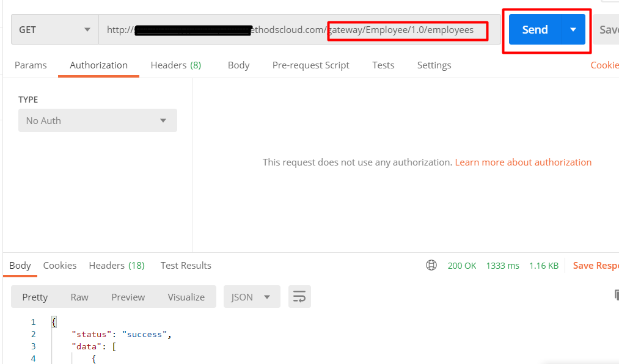Select the Raw response view

(79, 297)
